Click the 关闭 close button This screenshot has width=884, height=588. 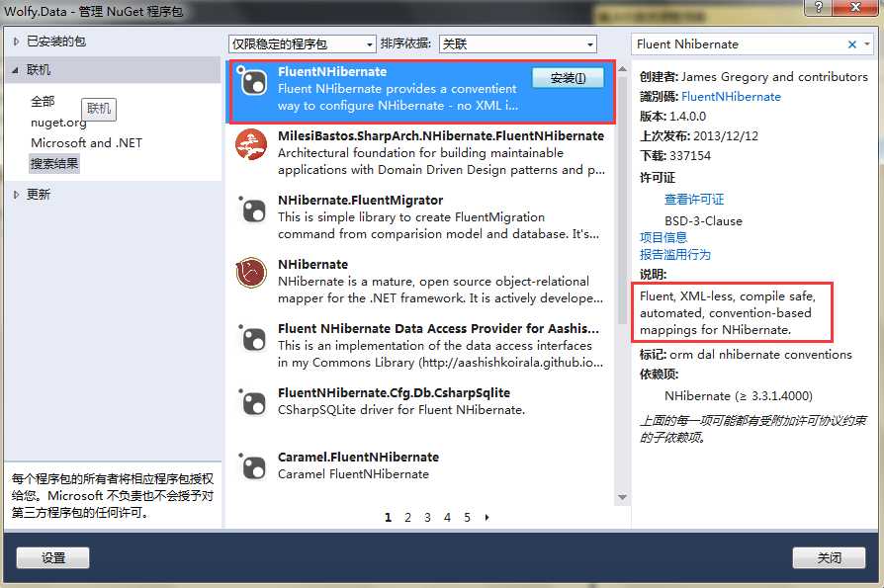pyautogui.click(x=829, y=557)
